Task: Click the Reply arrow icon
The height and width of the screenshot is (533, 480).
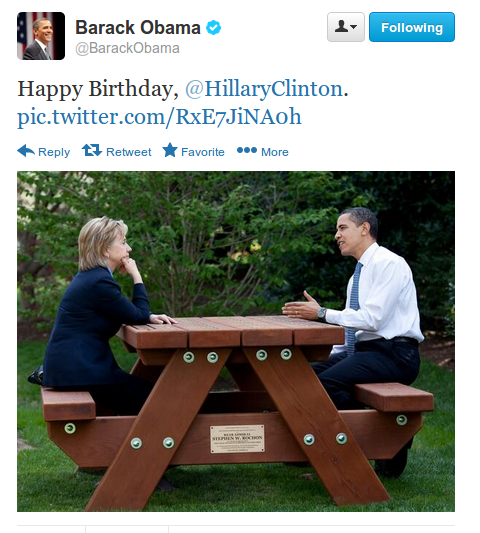Action: 26,151
